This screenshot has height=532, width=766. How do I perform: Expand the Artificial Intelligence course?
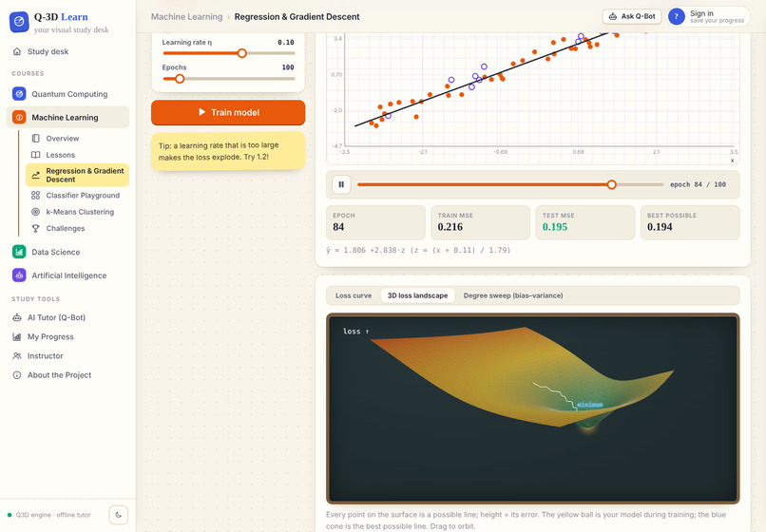coord(67,275)
